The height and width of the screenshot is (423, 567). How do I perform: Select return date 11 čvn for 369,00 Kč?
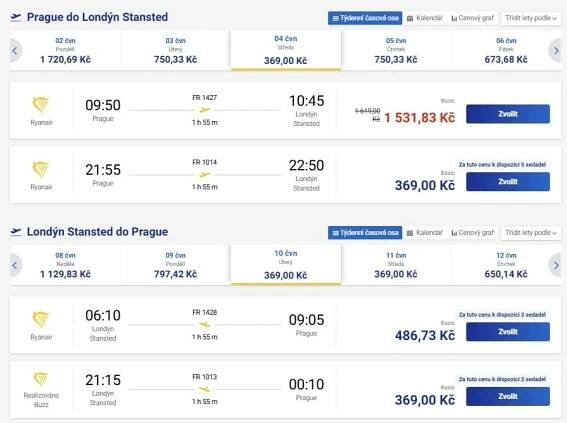pos(396,265)
